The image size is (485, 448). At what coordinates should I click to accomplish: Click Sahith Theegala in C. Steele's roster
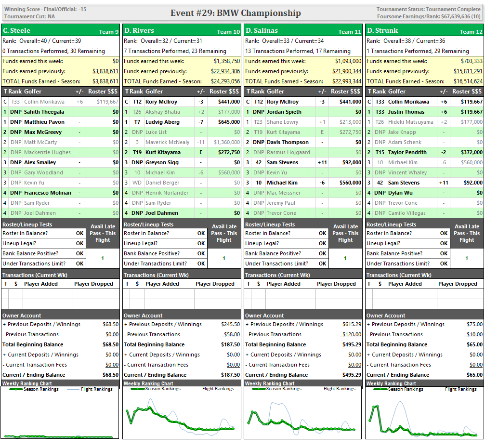(x=44, y=112)
